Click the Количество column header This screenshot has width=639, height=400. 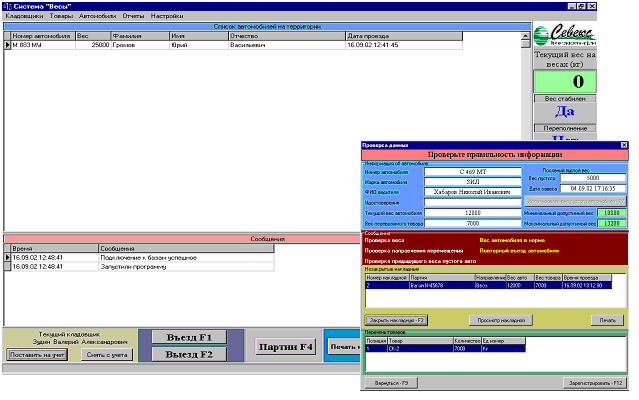467,341
